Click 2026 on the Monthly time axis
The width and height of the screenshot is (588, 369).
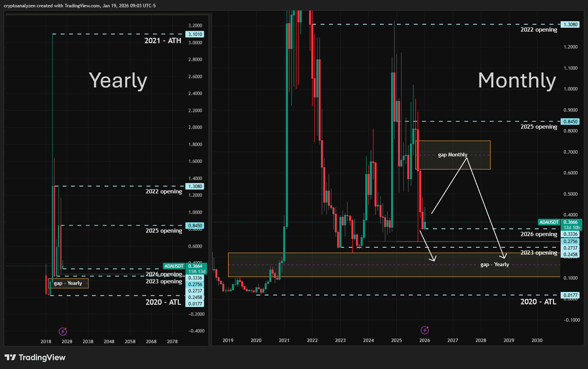point(425,340)
